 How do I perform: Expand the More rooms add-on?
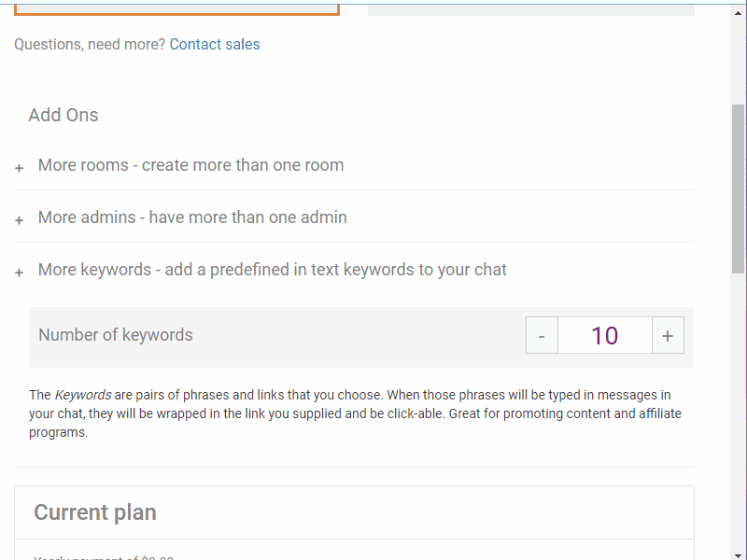[190, 165]
